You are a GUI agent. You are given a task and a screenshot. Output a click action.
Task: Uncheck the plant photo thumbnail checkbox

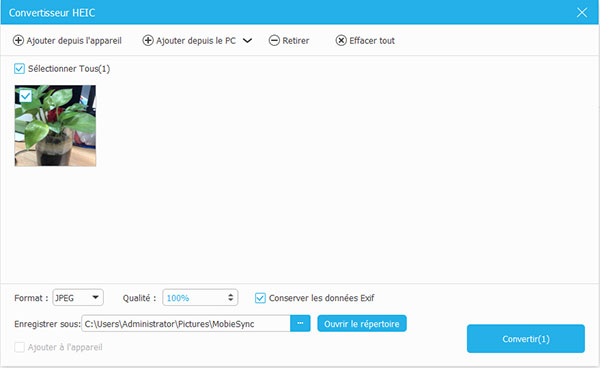[26, 96]
